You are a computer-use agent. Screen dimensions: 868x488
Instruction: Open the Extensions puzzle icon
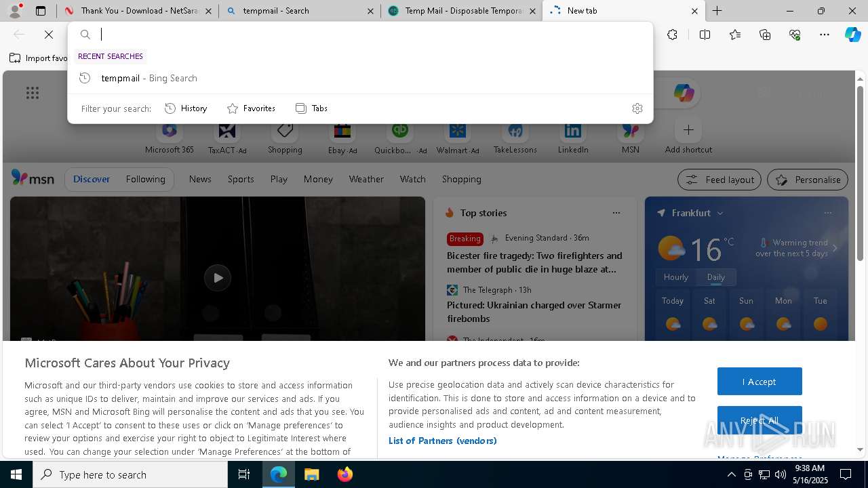[672, 35]
